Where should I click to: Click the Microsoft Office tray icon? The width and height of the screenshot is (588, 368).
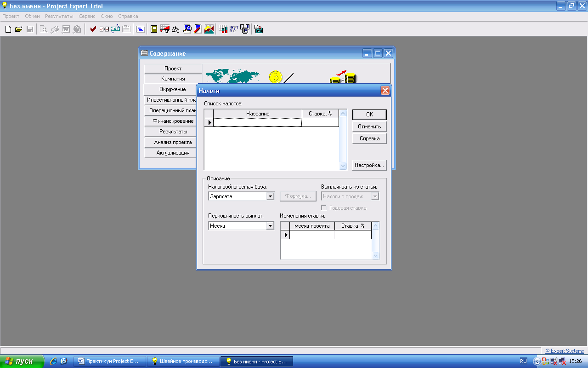(545, 362)
